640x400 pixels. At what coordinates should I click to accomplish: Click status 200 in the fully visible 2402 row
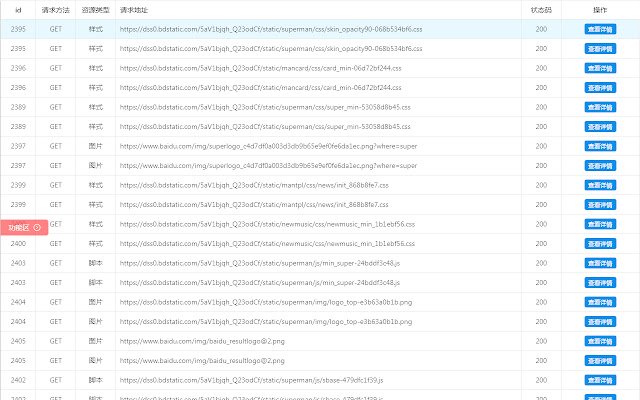(x=541, y=380)
